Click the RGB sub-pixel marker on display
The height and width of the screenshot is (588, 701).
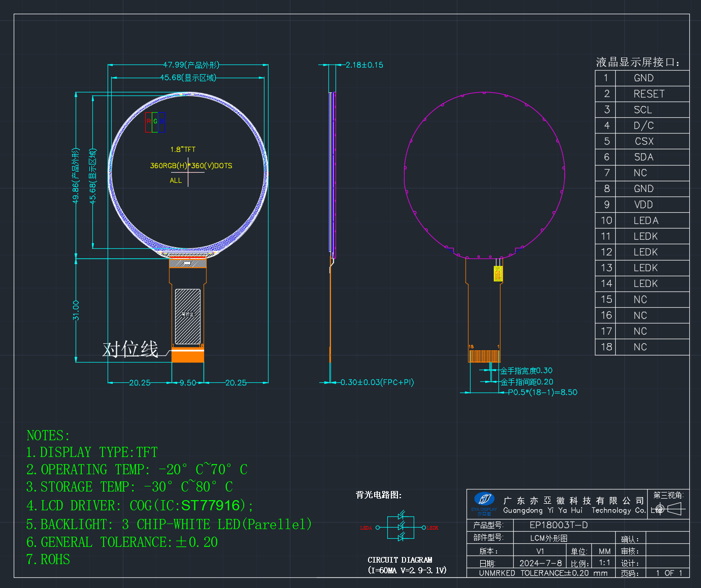[155, 122]
